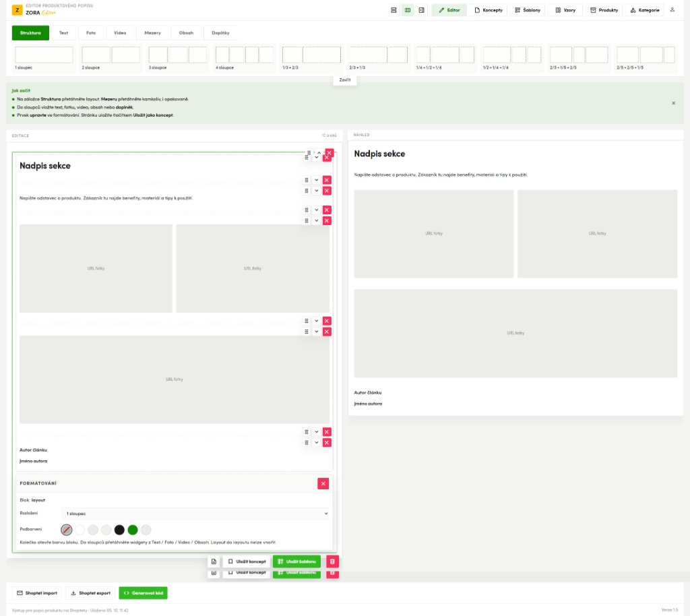Select the Video tab
The image size is (690, 616).
pyautogui.click(x=120, y=33)
